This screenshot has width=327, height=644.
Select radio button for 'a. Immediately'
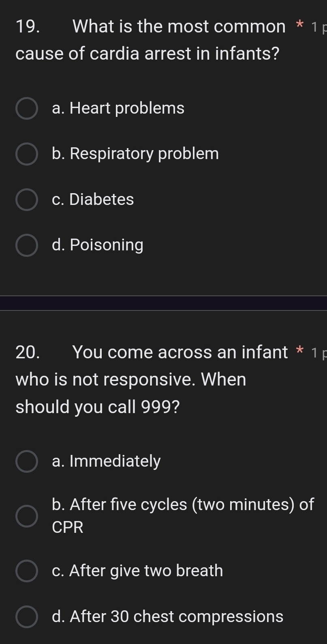coord(26,461)
